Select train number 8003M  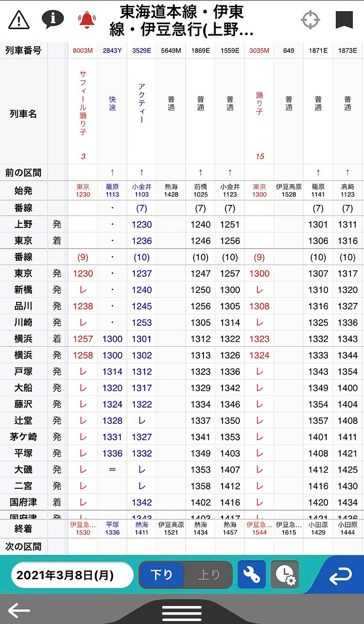pos(83,51)
